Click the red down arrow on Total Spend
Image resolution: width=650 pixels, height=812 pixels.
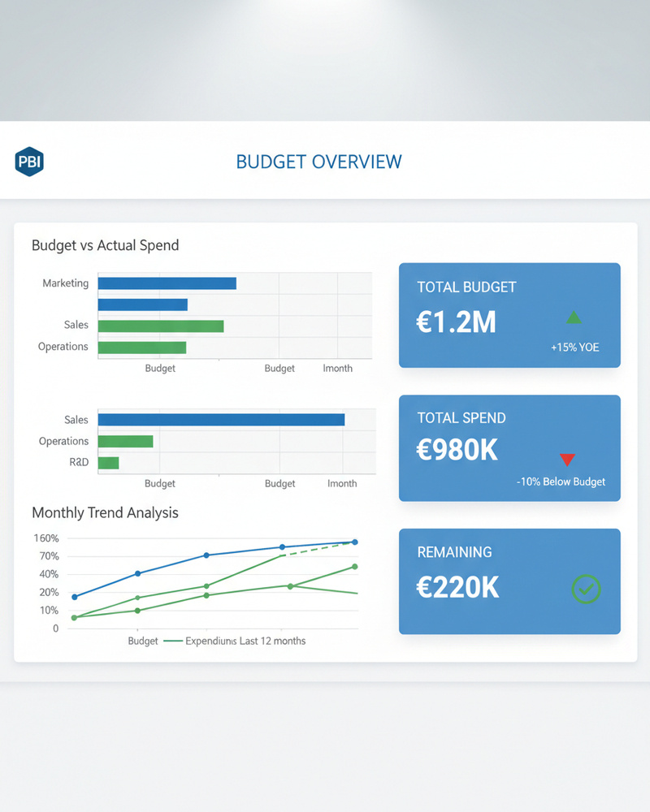point(567,459)
